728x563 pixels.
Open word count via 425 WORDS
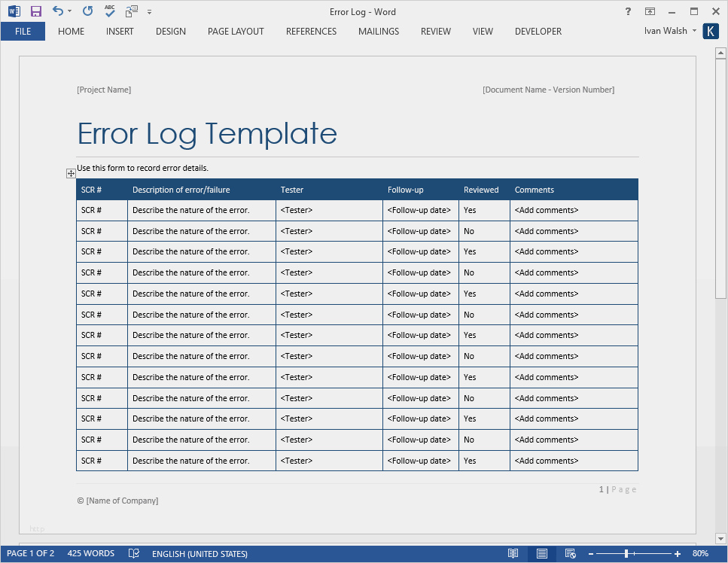pyautogui.click(x=91, y=553)
